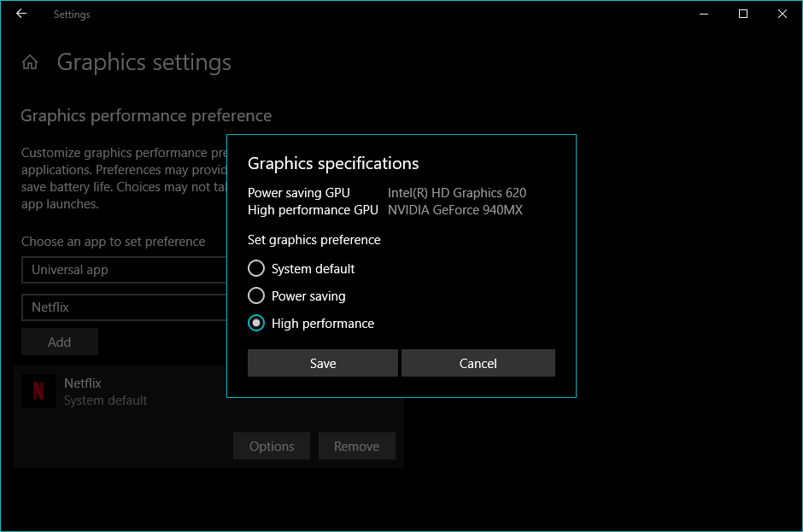Image resolution: width=803 pixels, height=532 pixels.
Task: Select the System default graphics preference
Action: [x=256, y=269]
